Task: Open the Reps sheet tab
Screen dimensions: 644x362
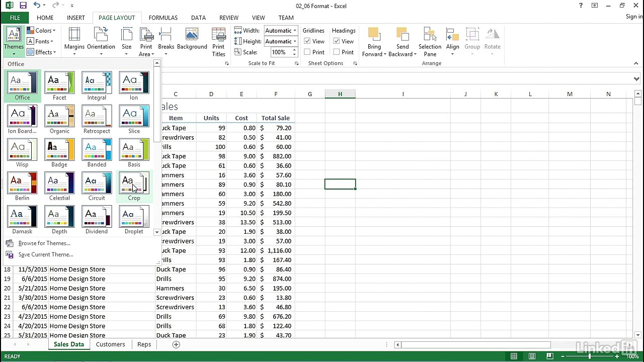Action: click(144, 344)
